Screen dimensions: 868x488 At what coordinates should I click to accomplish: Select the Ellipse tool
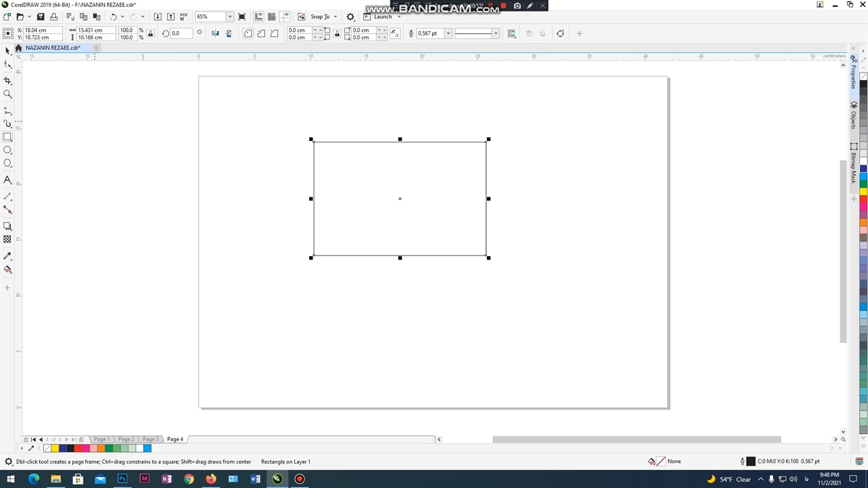(7, 150)
